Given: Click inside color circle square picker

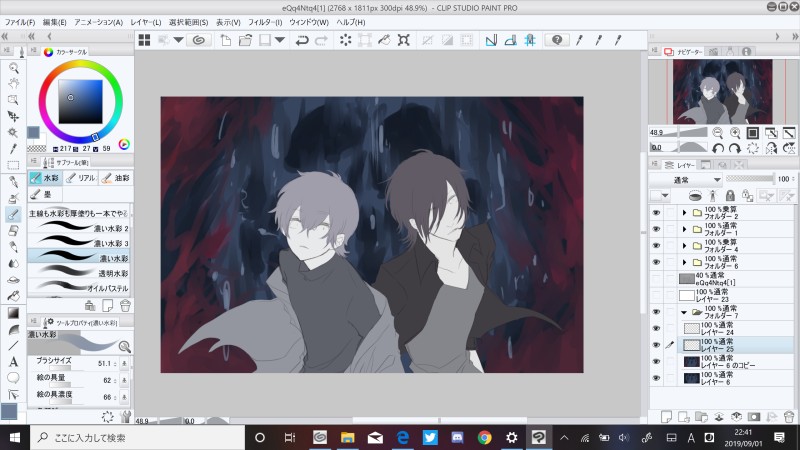Looking at the screenshot, I should (81, 102).
